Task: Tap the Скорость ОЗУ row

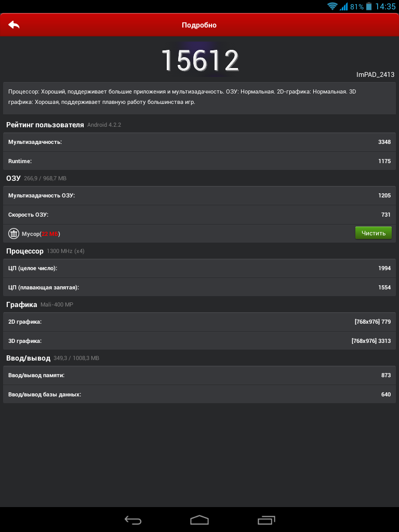Action: click(x=199, y=215)
